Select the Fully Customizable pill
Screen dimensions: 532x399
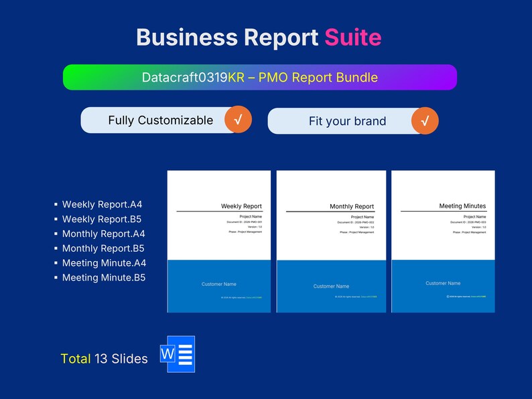(166, 120)
